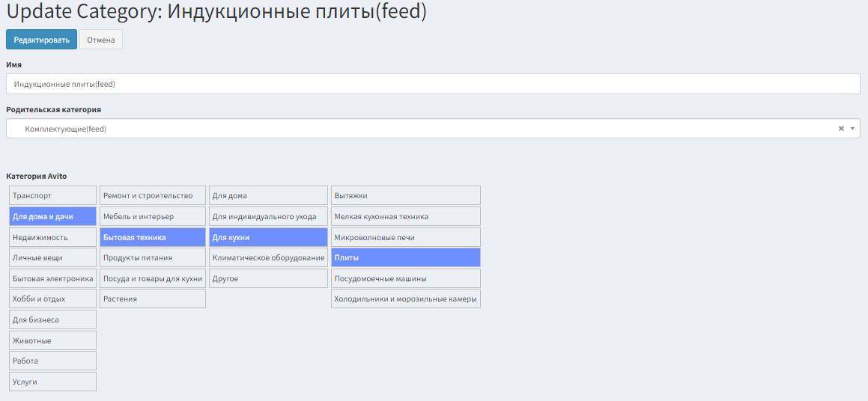Select Вытяжки category
The height and width of the screenshot is (401, 868).
click(x=406, y=196)
